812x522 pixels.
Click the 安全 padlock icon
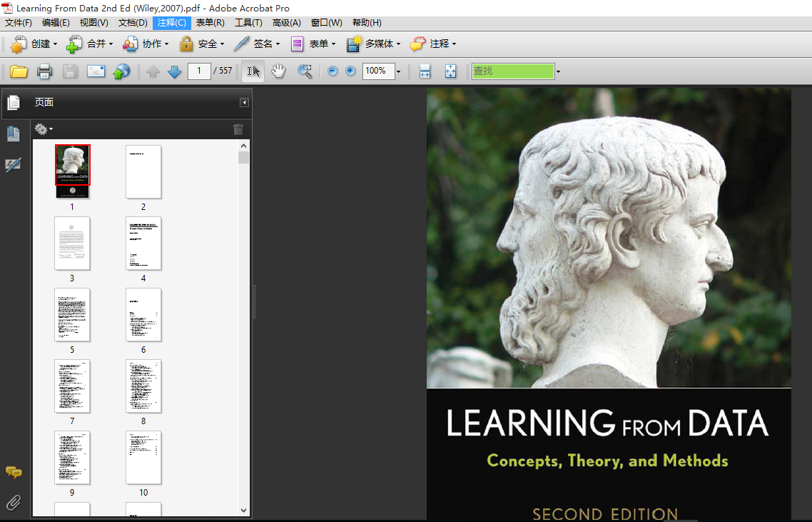click(x=186, y=44)
